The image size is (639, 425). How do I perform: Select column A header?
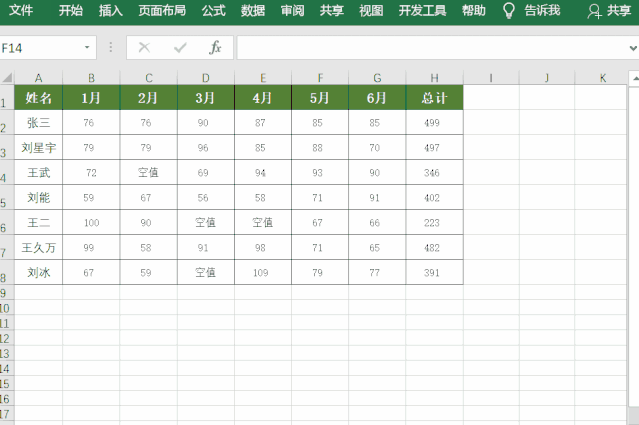(x=38, y=78)
